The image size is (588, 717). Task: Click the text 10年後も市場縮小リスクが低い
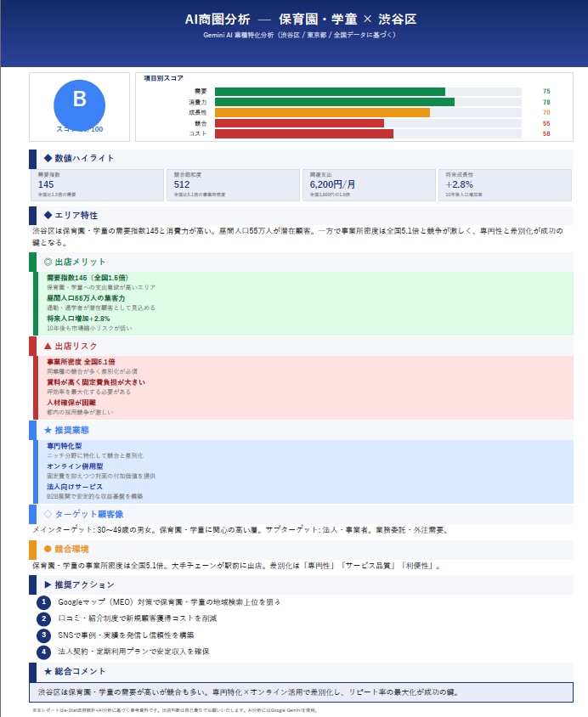click(89, 328)
